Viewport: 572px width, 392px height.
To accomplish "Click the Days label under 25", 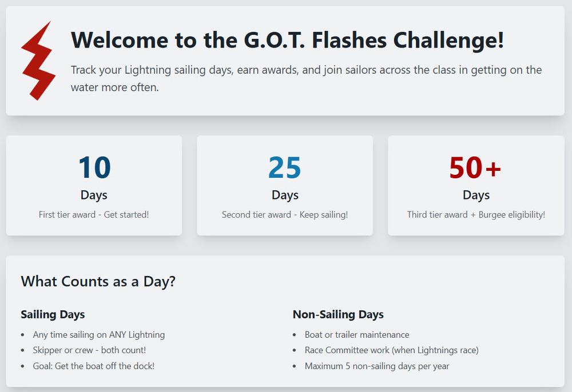I will click(x=285, y=195).
